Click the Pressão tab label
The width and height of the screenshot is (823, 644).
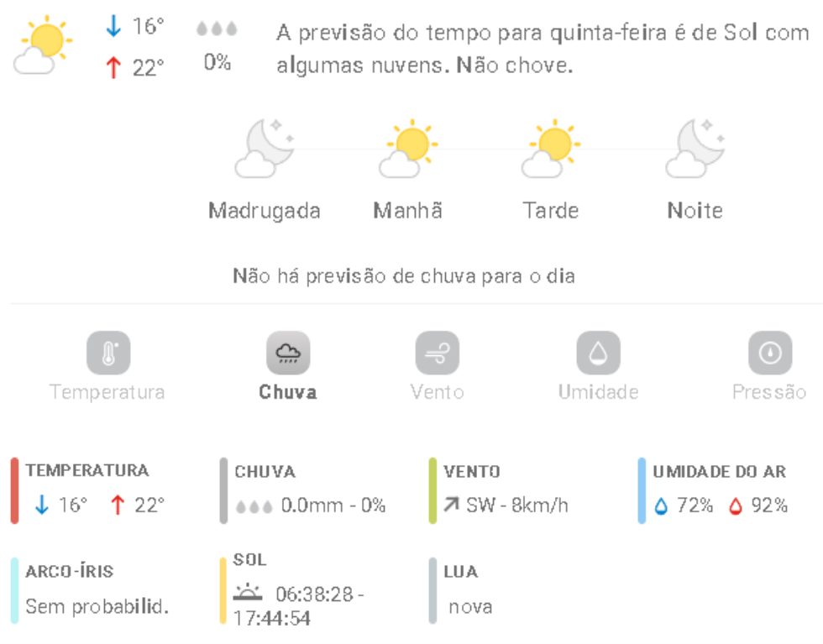[769, 392]
